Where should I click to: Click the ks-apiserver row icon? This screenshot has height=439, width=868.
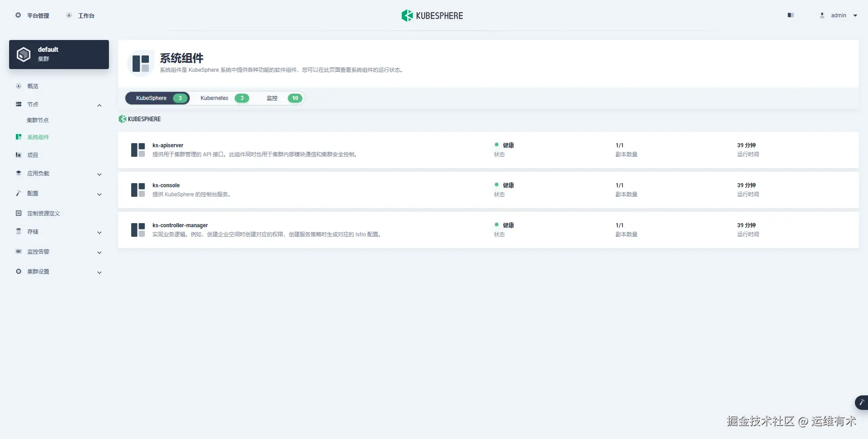(138, 150)
